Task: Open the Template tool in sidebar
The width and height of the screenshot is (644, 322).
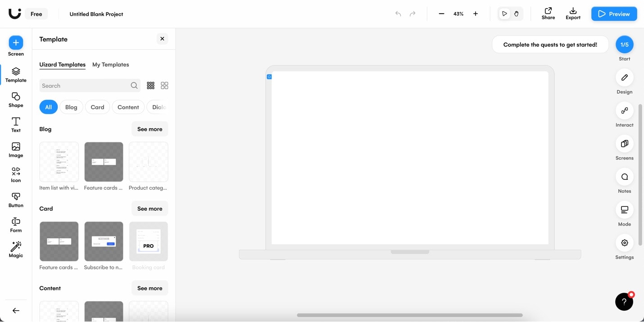Action: 16,75
